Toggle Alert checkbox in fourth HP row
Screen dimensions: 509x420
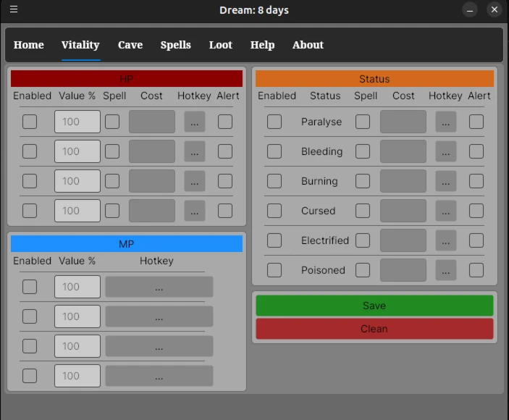point(225,211)
